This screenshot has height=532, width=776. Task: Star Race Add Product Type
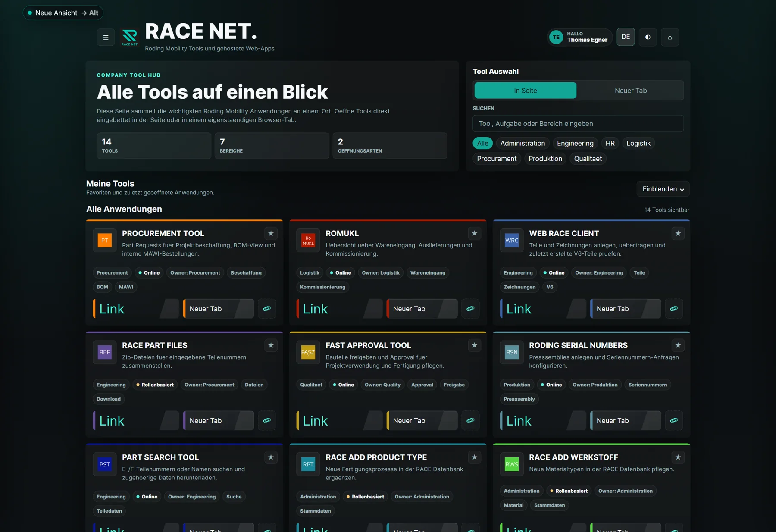pyautogui.click(x=474, y=457)
